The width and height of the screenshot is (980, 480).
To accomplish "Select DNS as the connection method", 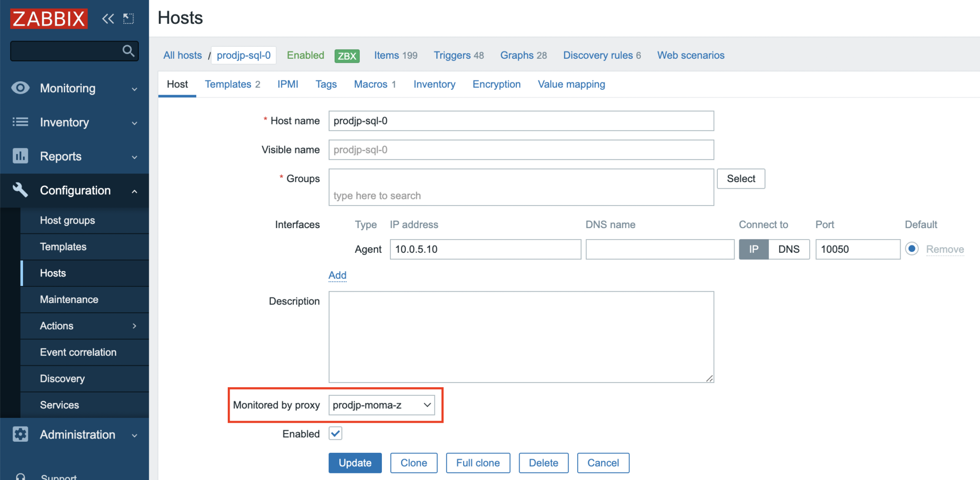I will pos(789,249).
